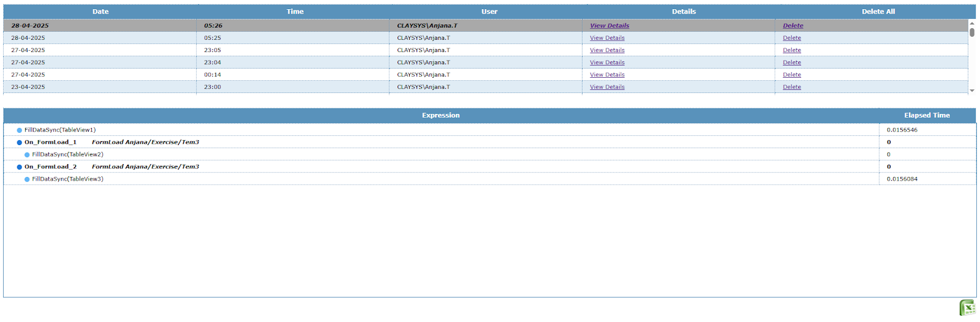Delete the 28-04-2025 05:26 log entry
The image size is (980, 322).
793,26
